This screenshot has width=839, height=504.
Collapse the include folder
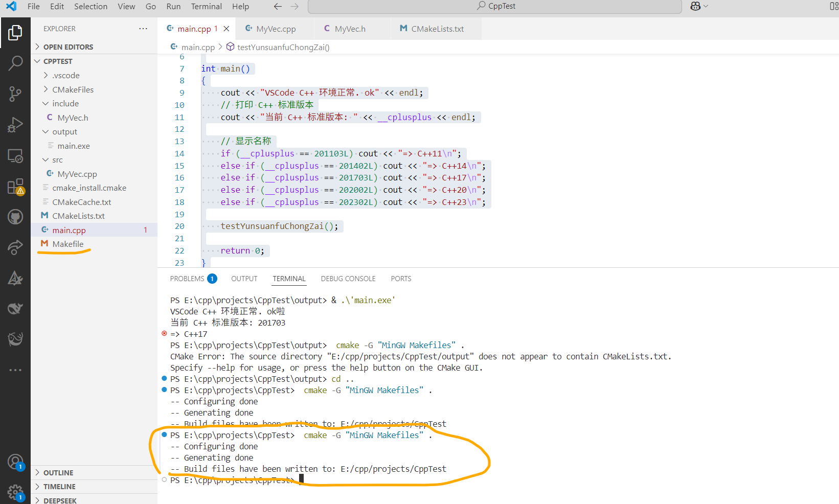coord(94,103)
